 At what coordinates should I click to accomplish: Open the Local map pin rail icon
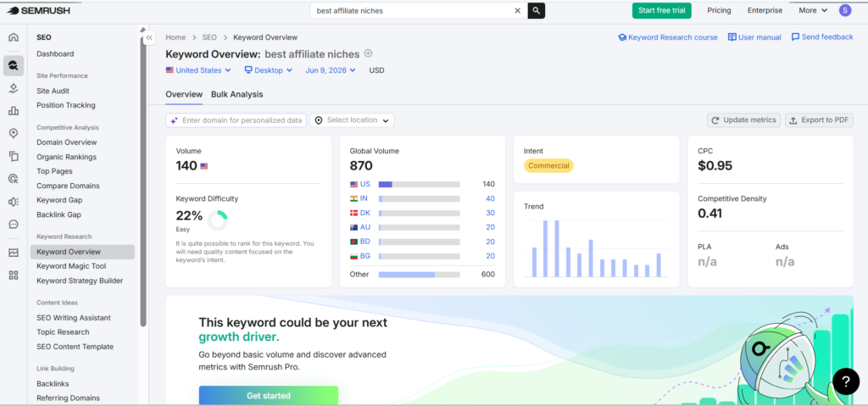[x=14, y=133]
